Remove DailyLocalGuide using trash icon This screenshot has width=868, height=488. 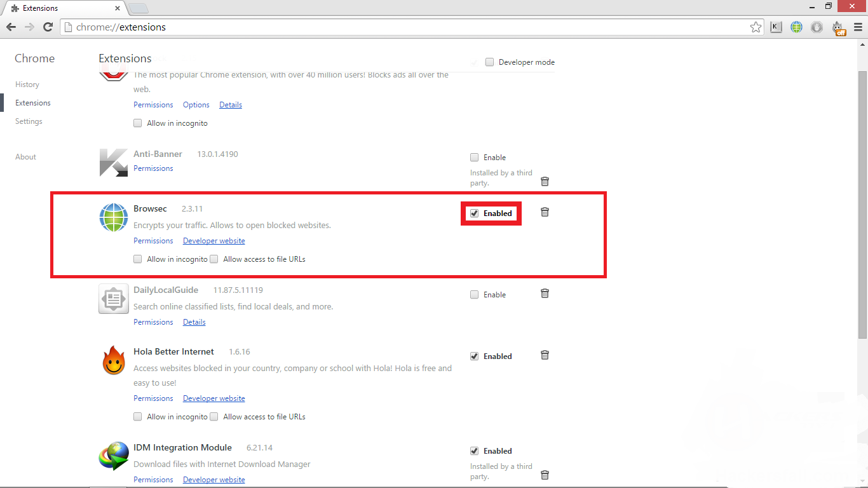click(545, 294)
